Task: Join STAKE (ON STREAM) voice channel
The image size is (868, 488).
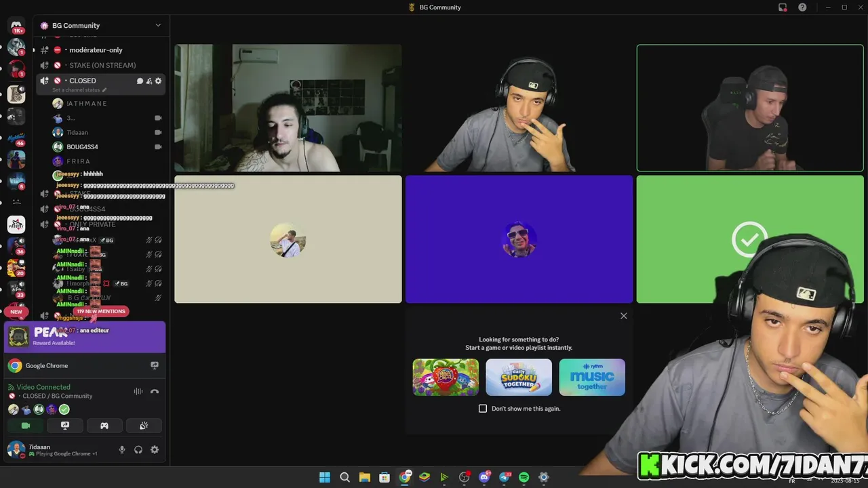Action: 101,65
